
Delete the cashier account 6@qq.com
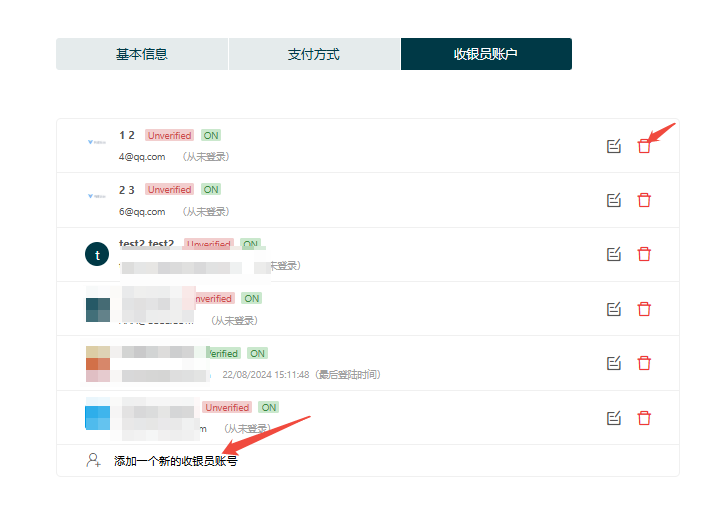tap(644, 200)
